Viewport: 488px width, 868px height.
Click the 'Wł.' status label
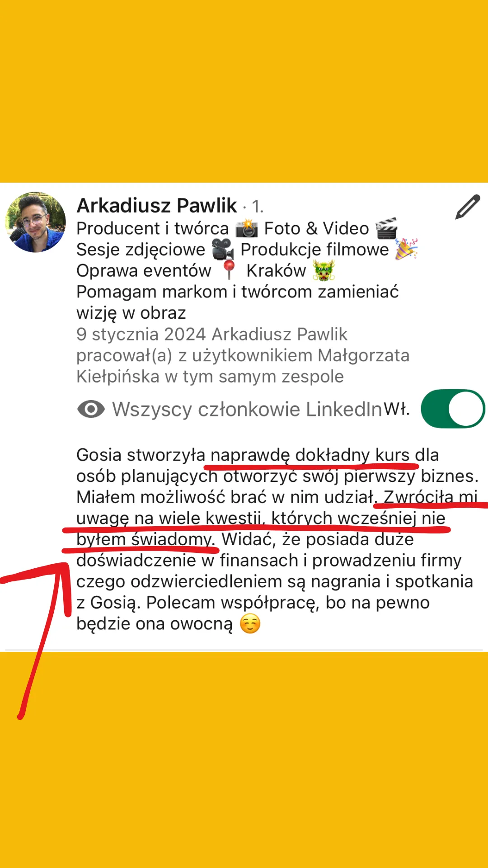[x=397, y=410]
